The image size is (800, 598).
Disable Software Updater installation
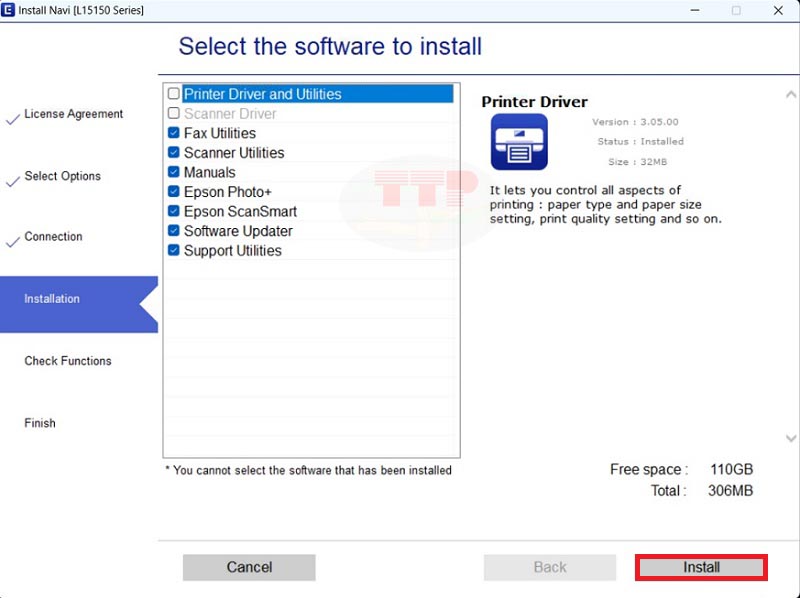point(173,231)
